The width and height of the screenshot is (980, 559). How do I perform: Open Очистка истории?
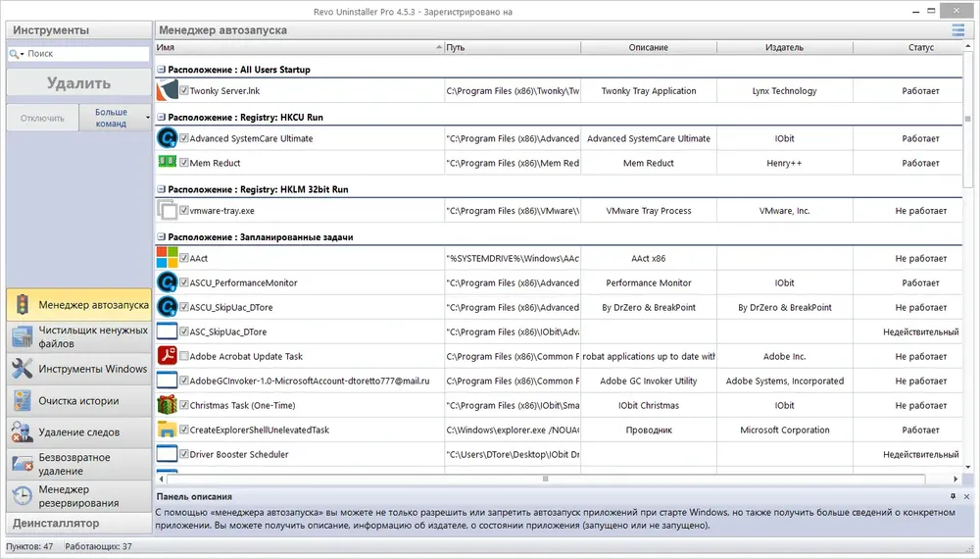pyautogui.click(x=78, y=401)
